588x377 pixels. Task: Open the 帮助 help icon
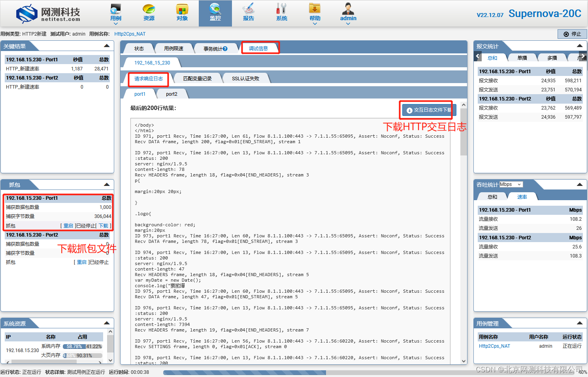point(315,13)
